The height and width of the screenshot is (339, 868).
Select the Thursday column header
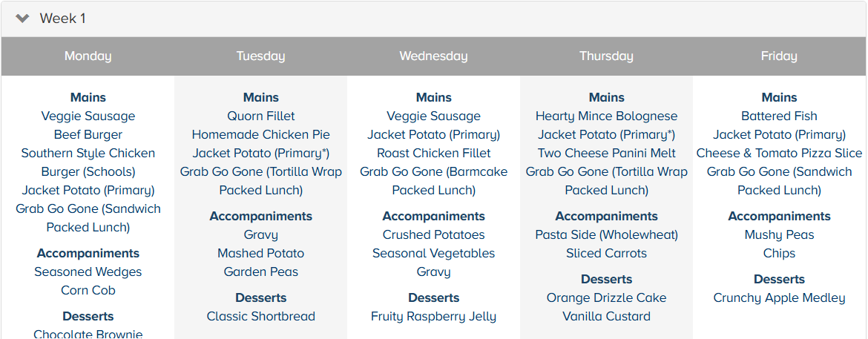[x=607, y=56]
